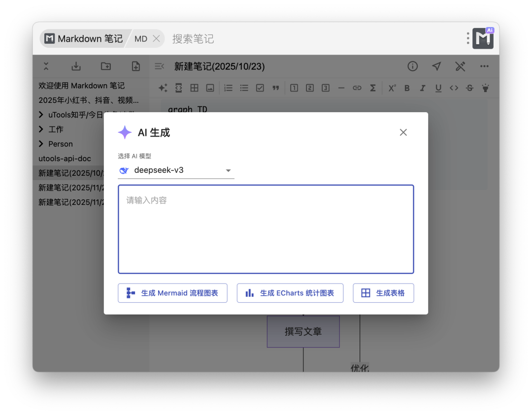Insert a hyperlink
Screen dimensions: 532x415
pyautogui.click(x=357, y=88)
